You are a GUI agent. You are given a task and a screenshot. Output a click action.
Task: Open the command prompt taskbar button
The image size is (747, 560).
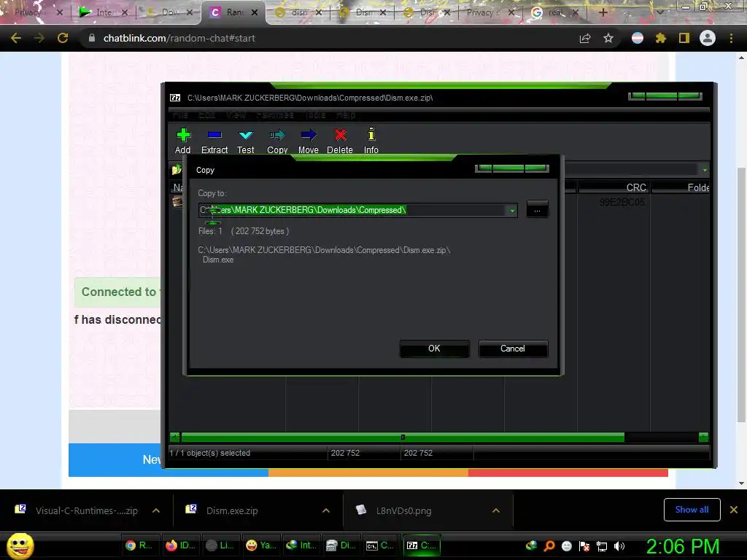point(379,545)
